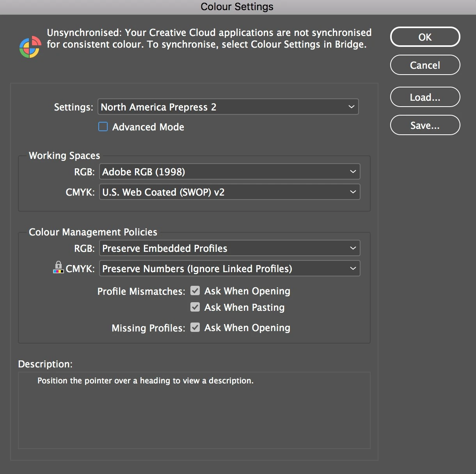Open the CMYK colour policy dropdown

click(x=229, y=269)
